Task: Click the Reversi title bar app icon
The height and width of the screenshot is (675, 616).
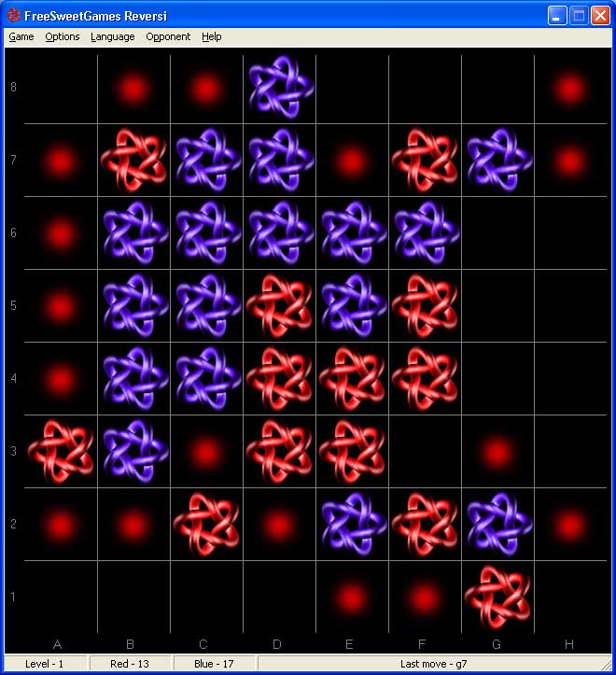Action: pyautogui.click(x=14, y=15)
